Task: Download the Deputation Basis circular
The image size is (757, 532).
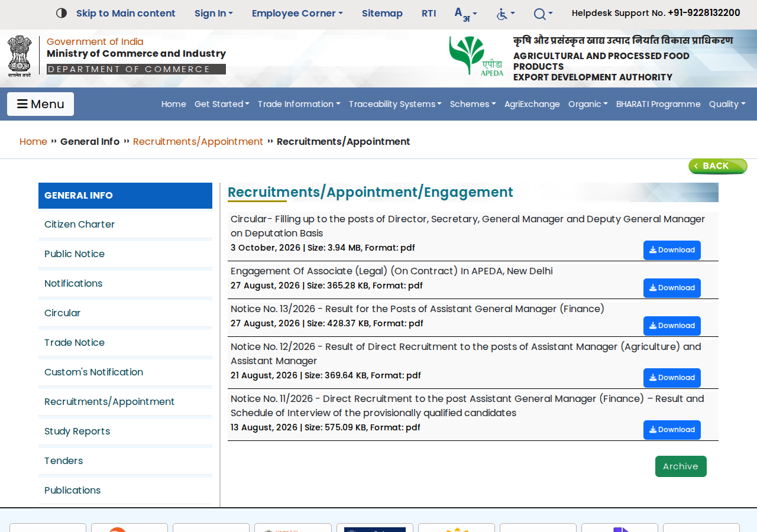Action: 672,250
